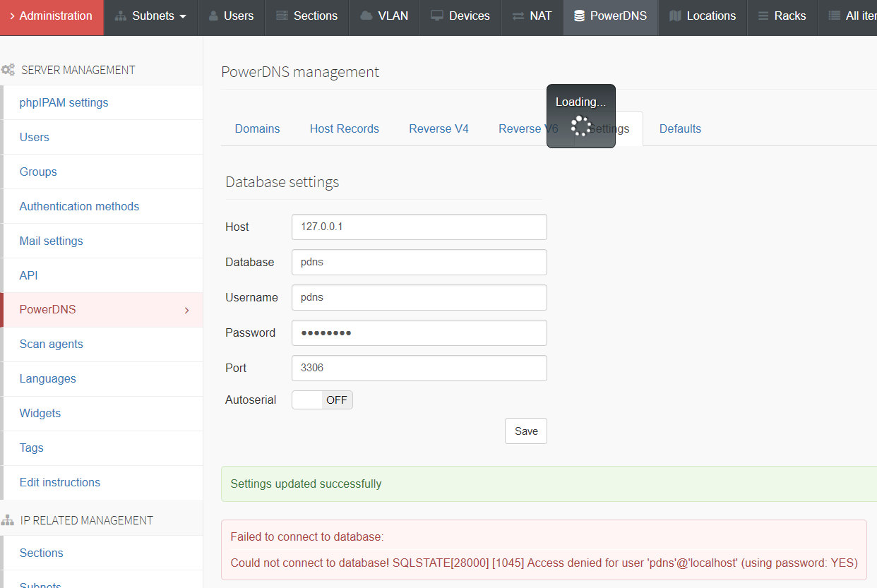Focus the Password field
877x588 pixels.
pos(419,333)
